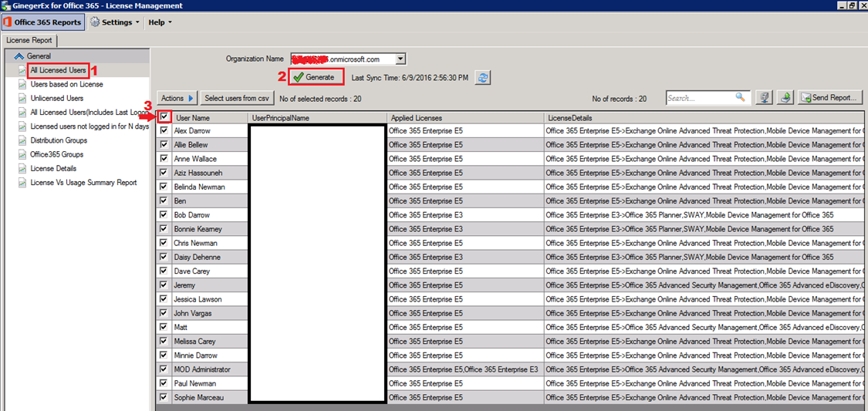Collapse the General section
The height and width of the screenshot is (411, 868).
click(19, 56)
